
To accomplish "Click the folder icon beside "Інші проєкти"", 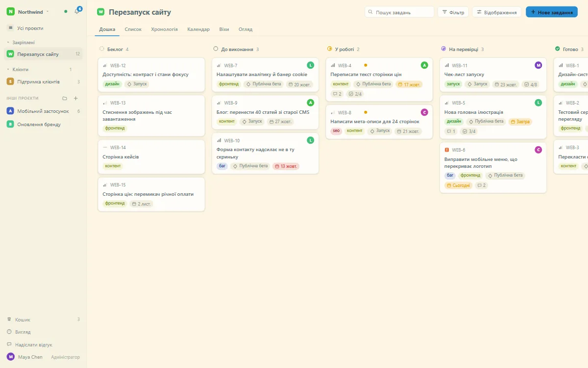I will click(x=65, y=98).
